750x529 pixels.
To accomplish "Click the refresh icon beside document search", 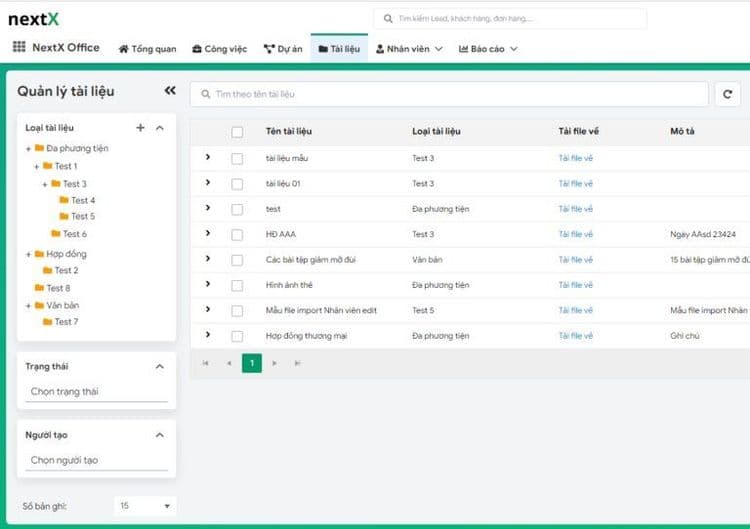I will [727, 94].
